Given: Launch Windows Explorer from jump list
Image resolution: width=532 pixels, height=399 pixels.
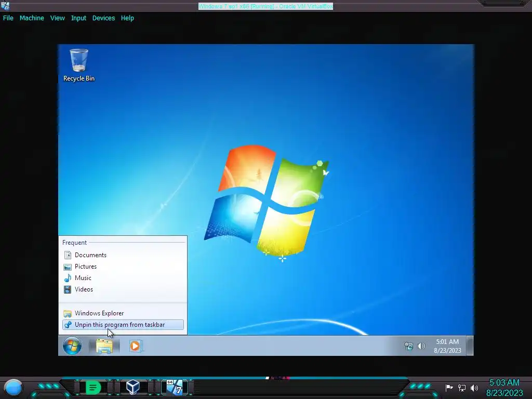Looking at the screenshot, I should click(123, 313).
